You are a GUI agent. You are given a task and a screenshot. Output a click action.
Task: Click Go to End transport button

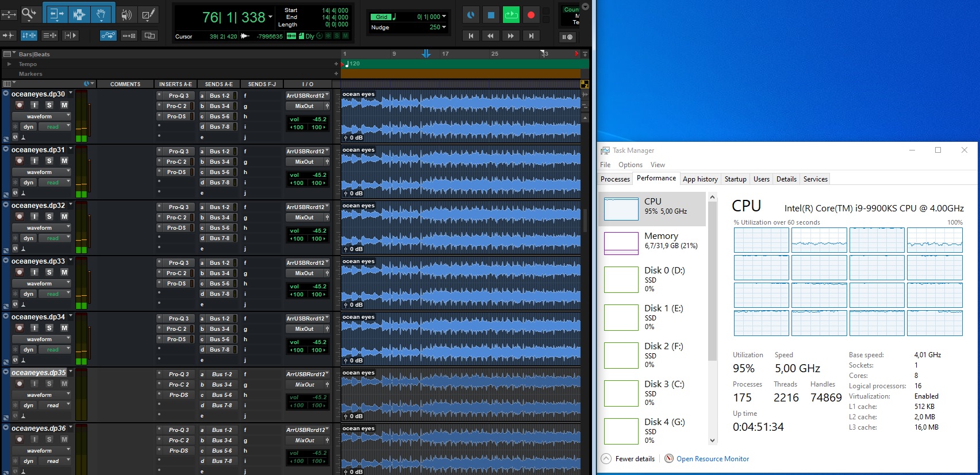tap(531, 36)
